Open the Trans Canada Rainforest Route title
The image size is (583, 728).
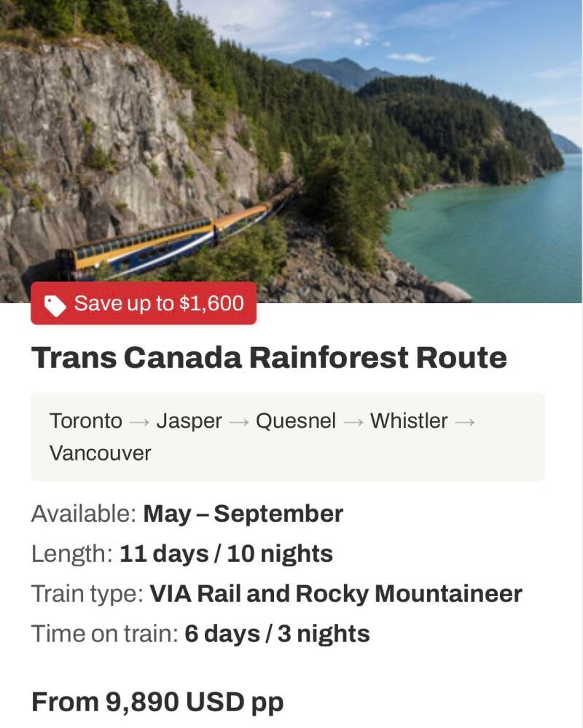click(x=269, y=358)
